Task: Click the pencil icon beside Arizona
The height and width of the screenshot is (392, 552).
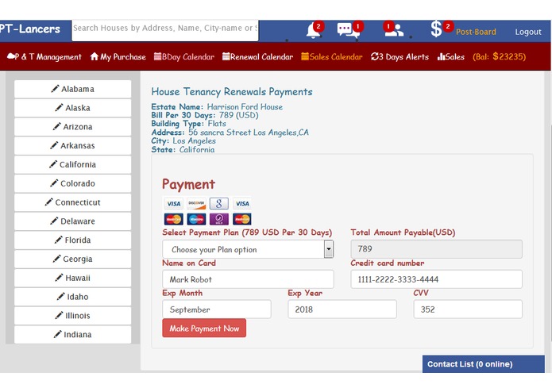Action: (x=56, y=126)
